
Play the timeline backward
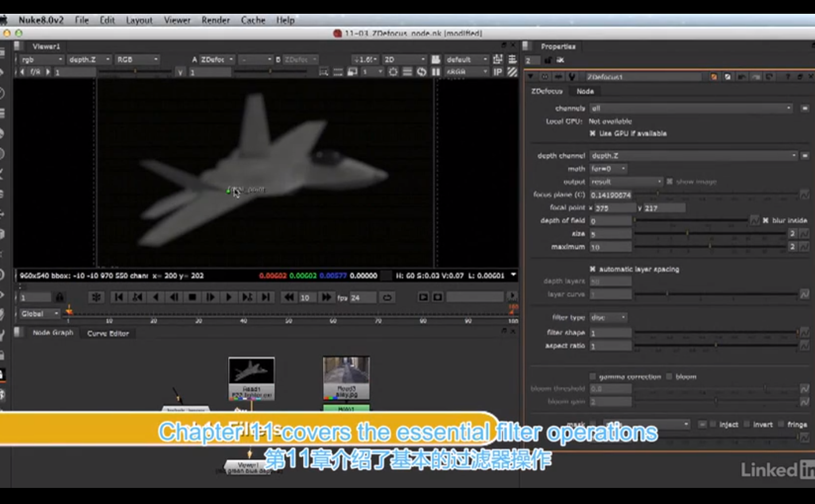(156, 297)
